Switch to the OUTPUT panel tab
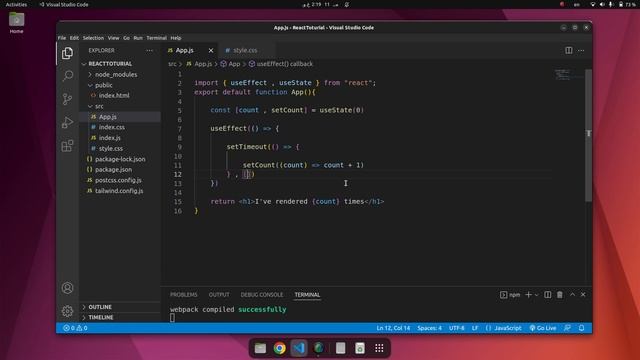Viewport: 640px width, 360px height. coord(219,295)
